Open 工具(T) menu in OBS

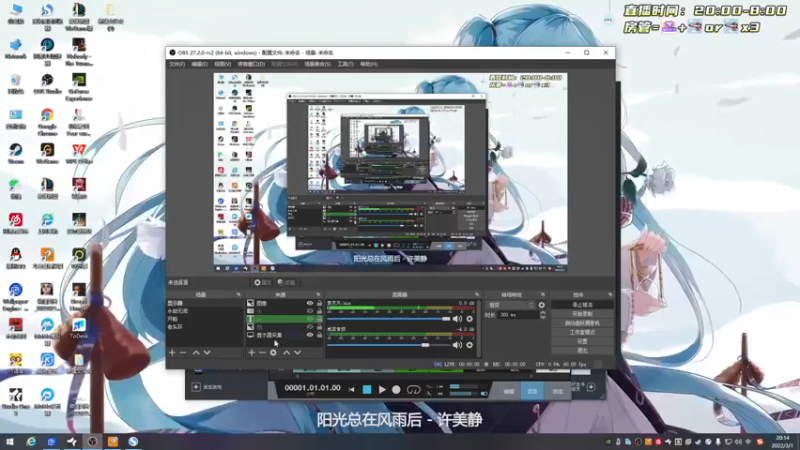pyautogui.click(x=345, y=64)
